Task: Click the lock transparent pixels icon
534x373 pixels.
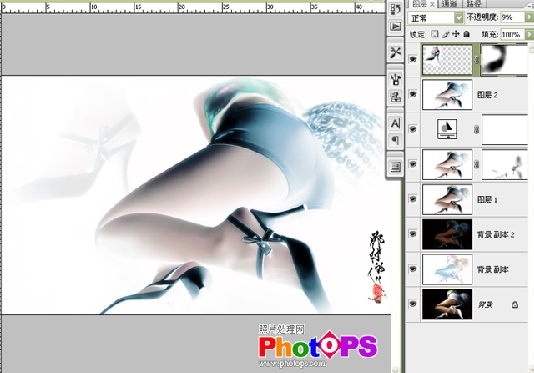Action: [x=435, y=34]
